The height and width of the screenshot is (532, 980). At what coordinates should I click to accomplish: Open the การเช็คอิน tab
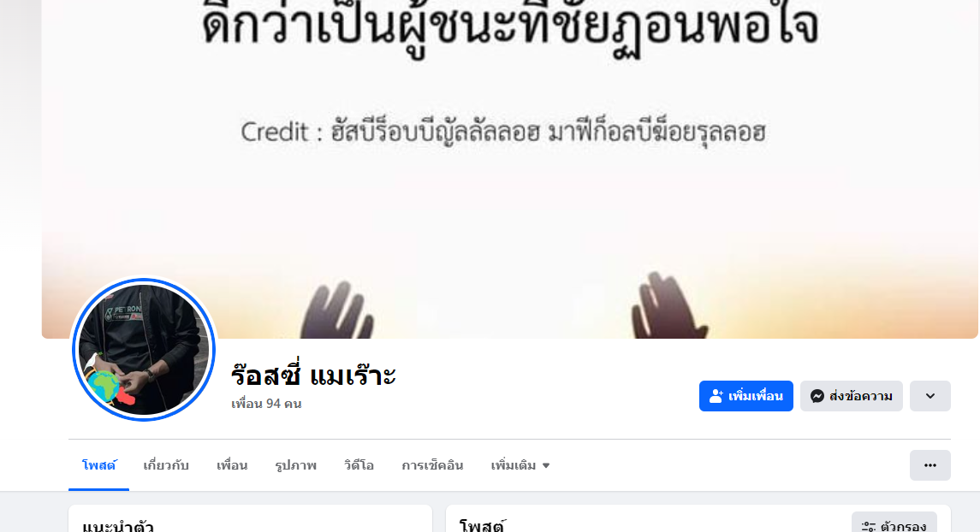tap(432, 465)
